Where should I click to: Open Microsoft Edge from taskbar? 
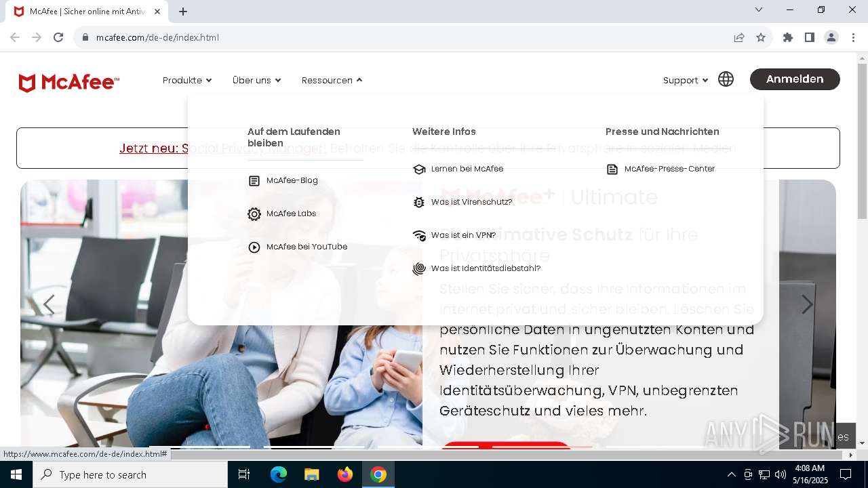click(x=279, y=474)
